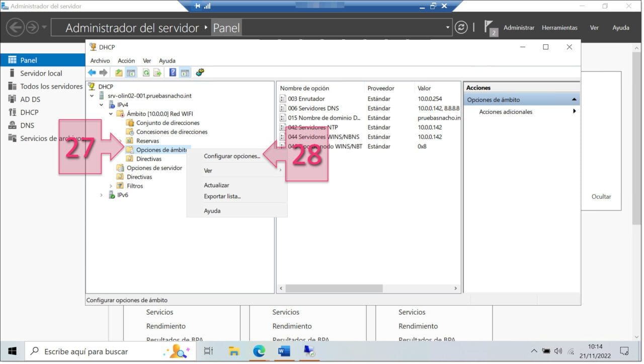Open Help with the blue question mark icon
The height and width of the screenshot is (364, 644).
click(x=173, y=72)
